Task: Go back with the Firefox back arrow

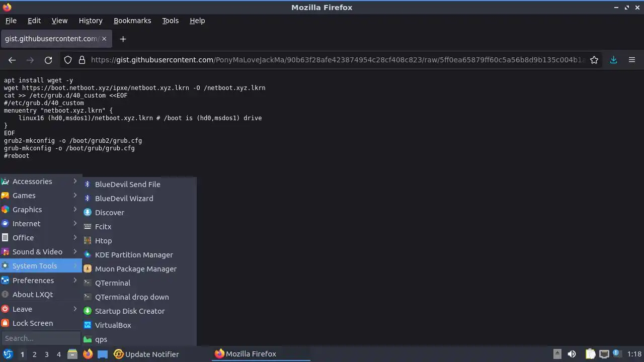Action: pos(12,60)
